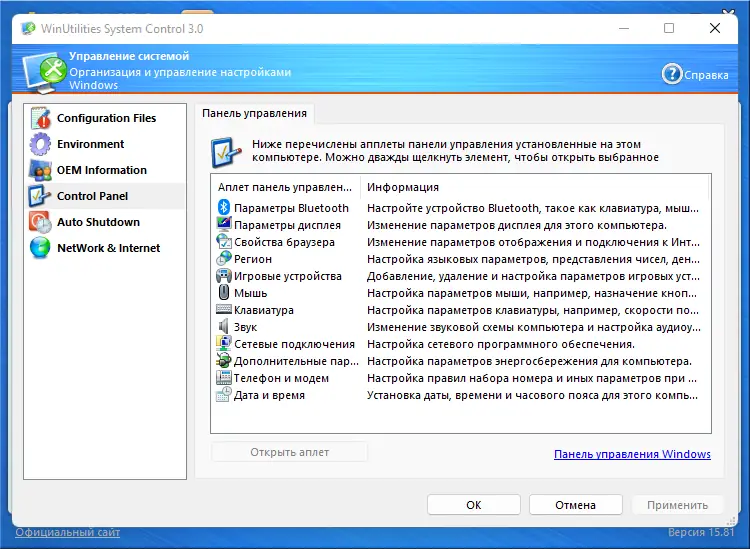Go to the Auto Shutdown section

point(104,222)
